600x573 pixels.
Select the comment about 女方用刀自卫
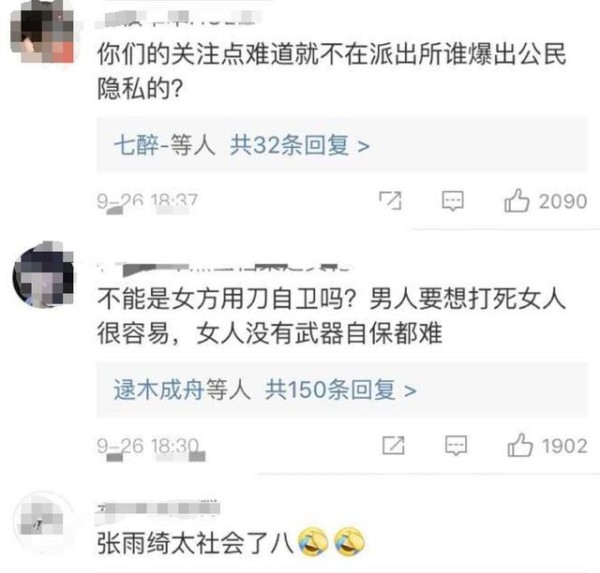331,315
